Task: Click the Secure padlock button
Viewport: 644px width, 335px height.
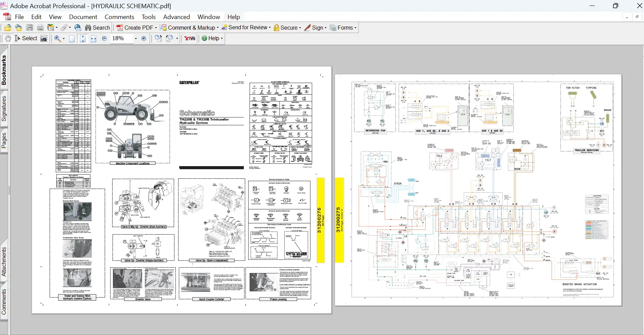Action: click(x=286, y=28)
